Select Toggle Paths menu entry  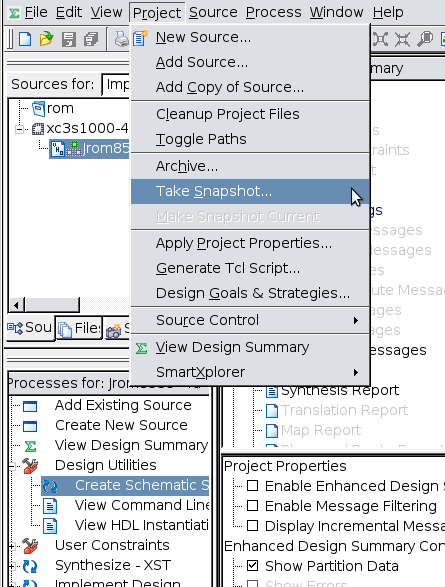[x=250, y=140]
